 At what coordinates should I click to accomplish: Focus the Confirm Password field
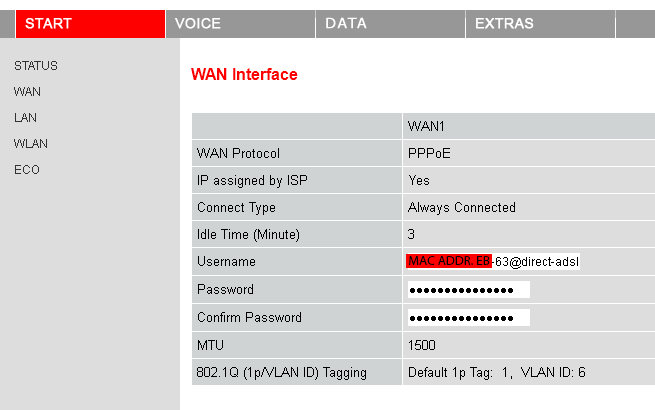(468, 318)
